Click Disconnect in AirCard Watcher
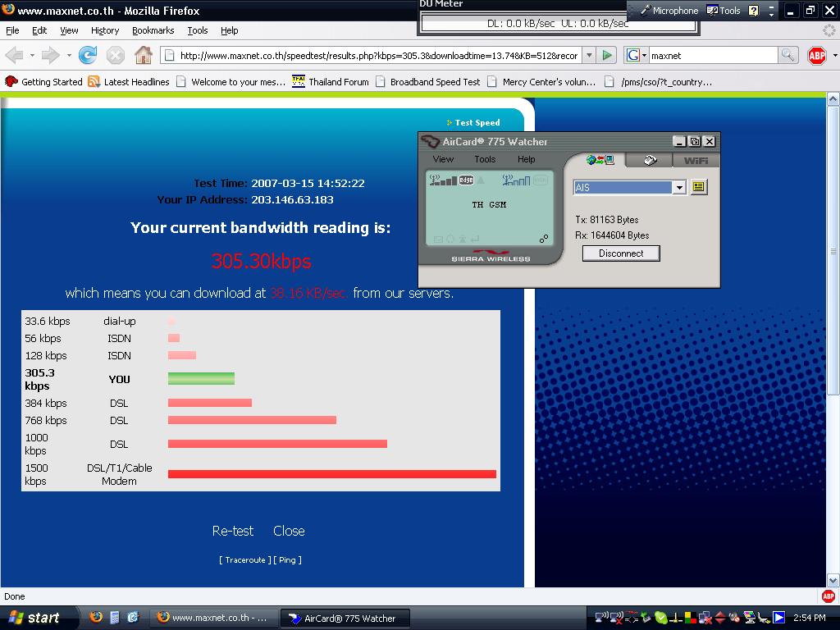The image size is (840, 630). [x=621, y=253]
